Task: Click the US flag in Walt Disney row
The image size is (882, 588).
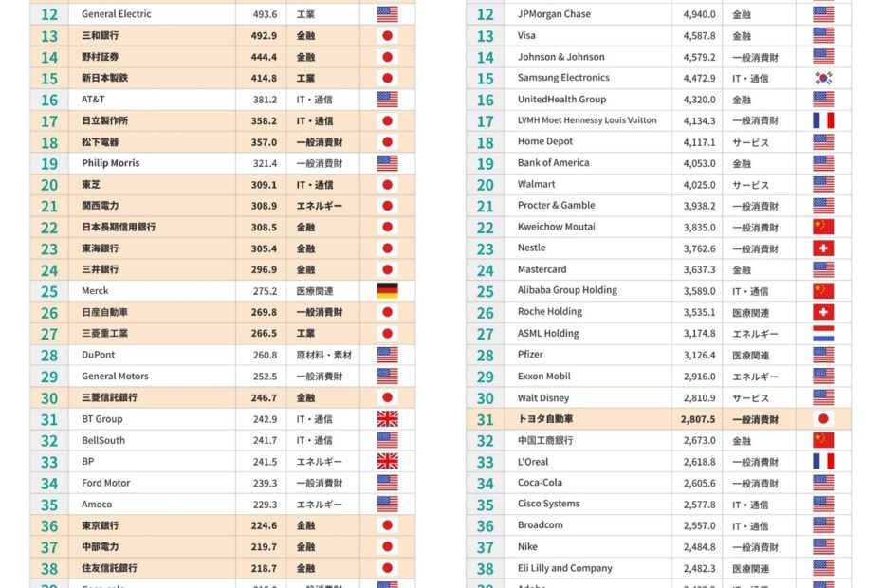Action: coord(823,397)
